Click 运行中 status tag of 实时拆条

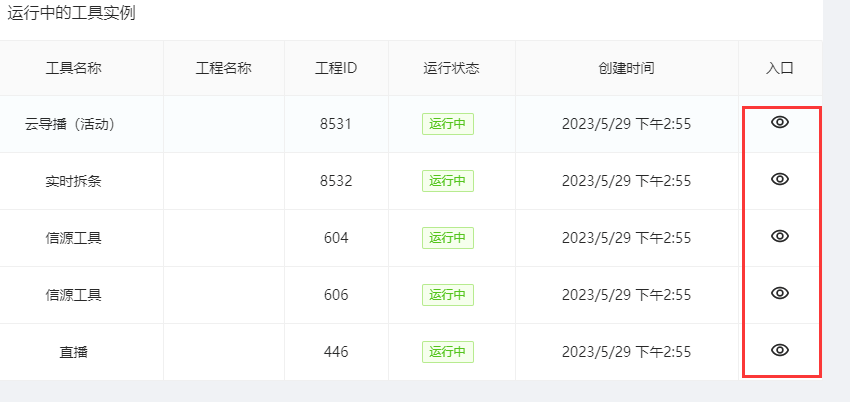[448, 181]
